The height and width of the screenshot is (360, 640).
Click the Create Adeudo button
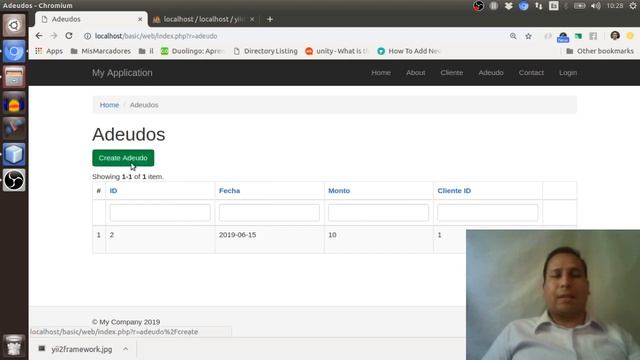pos(123,158)
